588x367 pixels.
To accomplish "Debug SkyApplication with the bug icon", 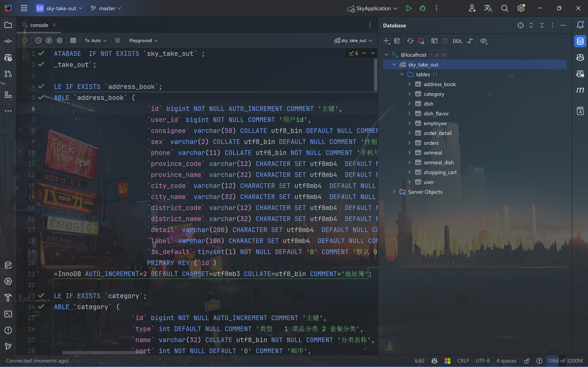I will click(x=423, y=8).
